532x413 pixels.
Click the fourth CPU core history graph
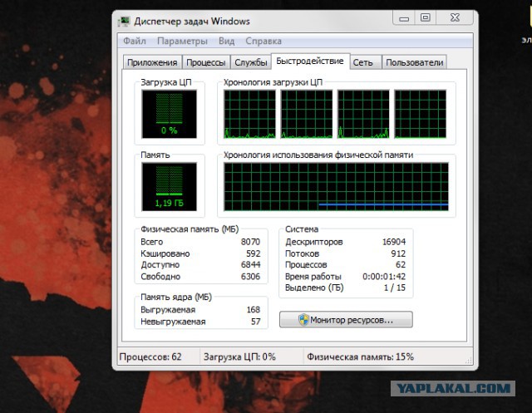421,115
